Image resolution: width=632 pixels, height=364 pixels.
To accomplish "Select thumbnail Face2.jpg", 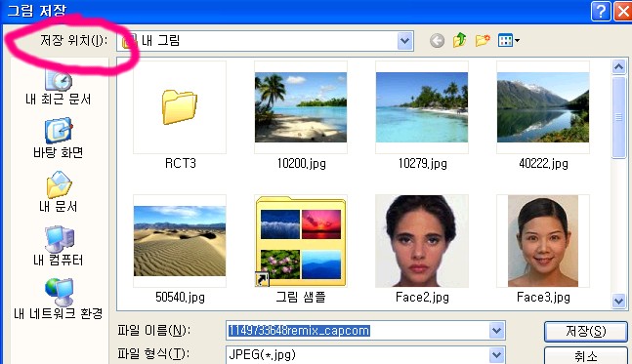I will coord(422,241).
